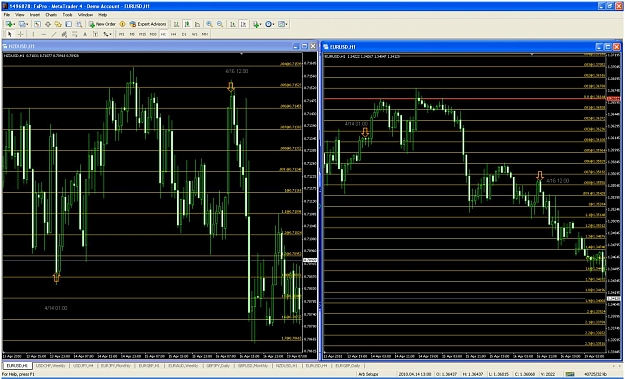Open the Charts menu
625x379 pixels.
51,15
